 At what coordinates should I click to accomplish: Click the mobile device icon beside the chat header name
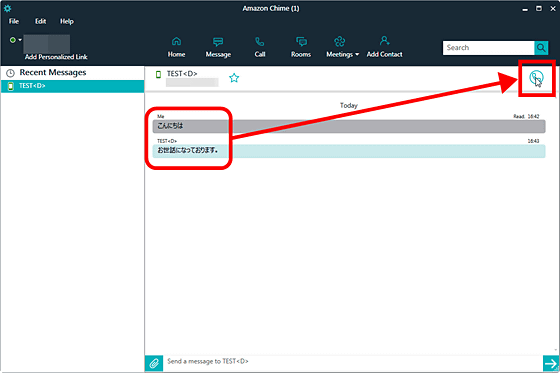[x=158, y=74]
